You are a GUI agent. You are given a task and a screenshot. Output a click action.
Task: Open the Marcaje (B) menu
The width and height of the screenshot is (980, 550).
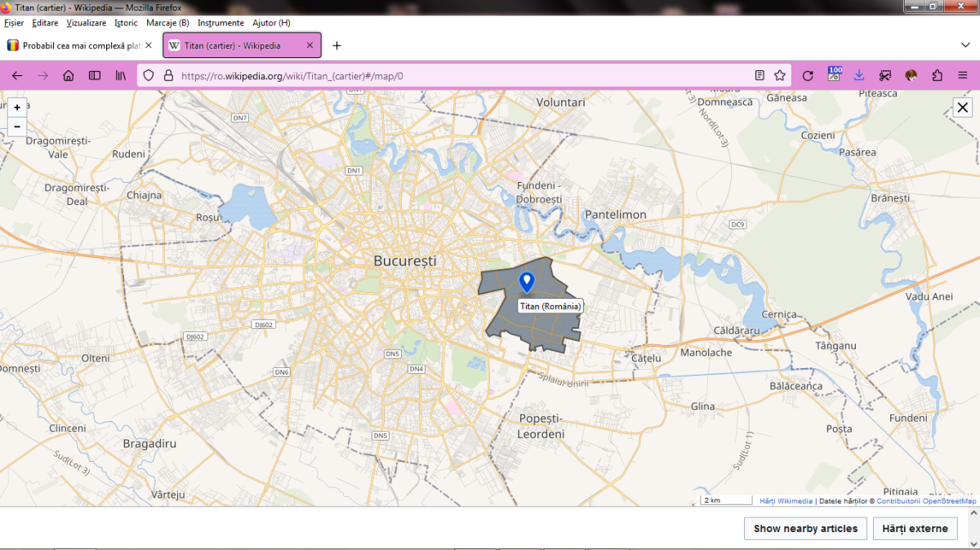coord(167,23)
